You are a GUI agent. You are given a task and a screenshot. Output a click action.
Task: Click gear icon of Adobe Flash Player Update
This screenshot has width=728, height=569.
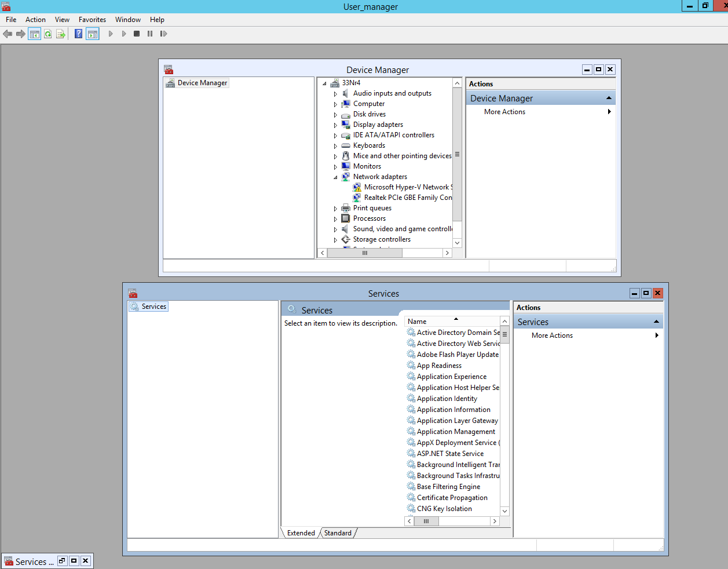(x=411, y=354)
